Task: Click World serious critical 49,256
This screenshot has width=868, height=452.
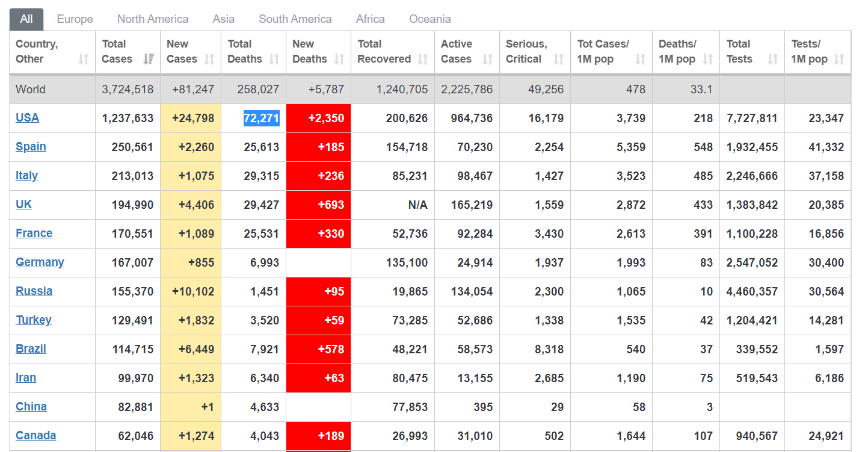Action: click(x=546, y=89)
